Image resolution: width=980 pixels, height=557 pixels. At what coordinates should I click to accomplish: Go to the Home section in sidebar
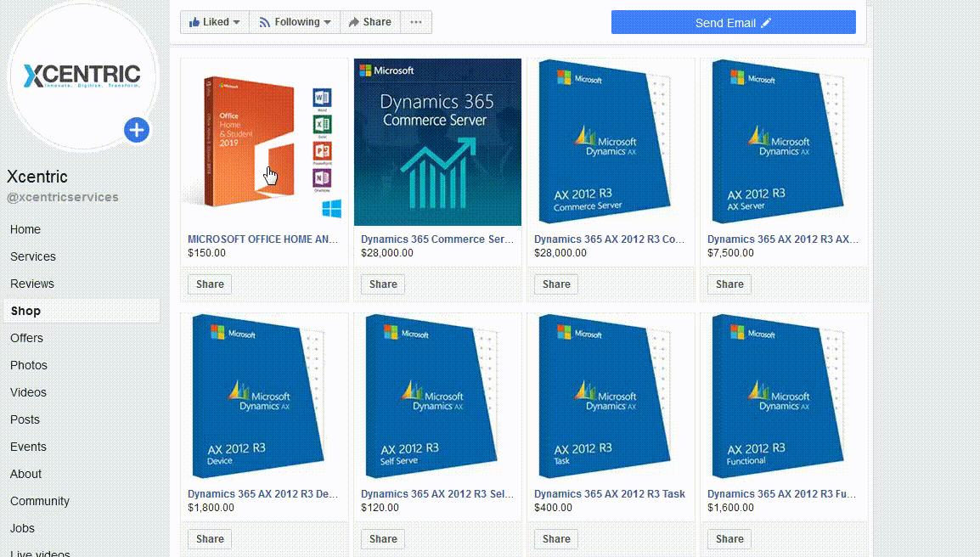pyautogui.click(x=25, y=229)
